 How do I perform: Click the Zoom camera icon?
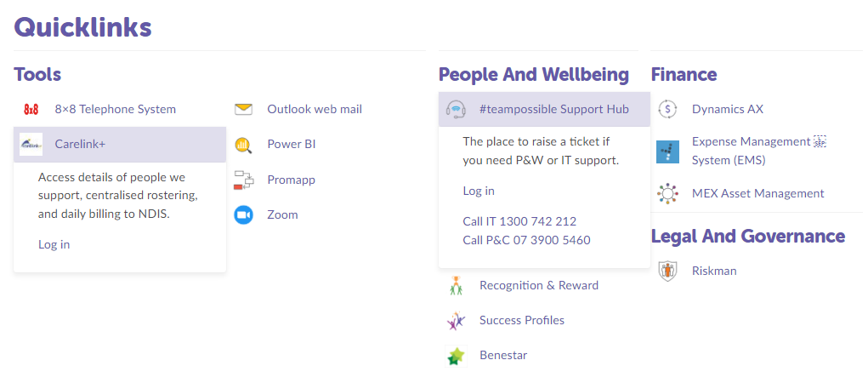tap(244, 214)
